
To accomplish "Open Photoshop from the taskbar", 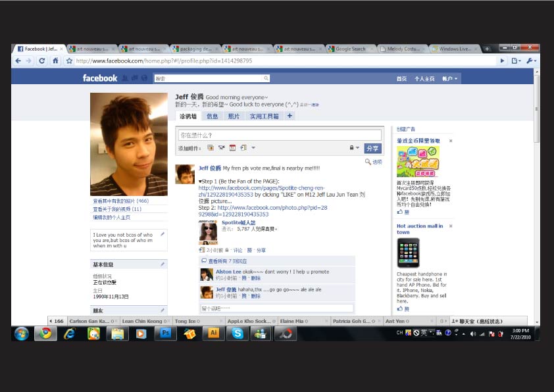I will pyautogui.click(x=165, y=333).
